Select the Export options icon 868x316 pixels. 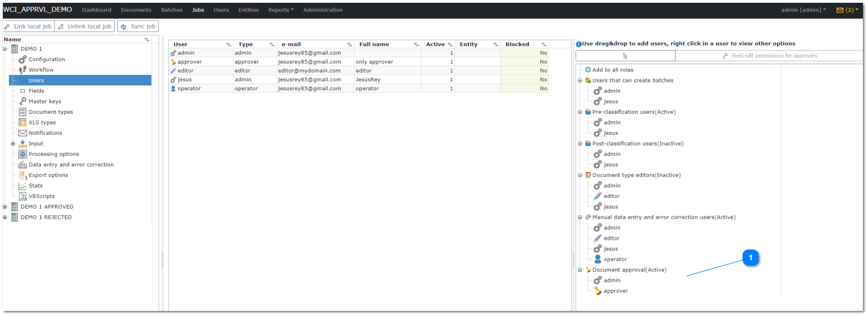[x=23, y=175]
